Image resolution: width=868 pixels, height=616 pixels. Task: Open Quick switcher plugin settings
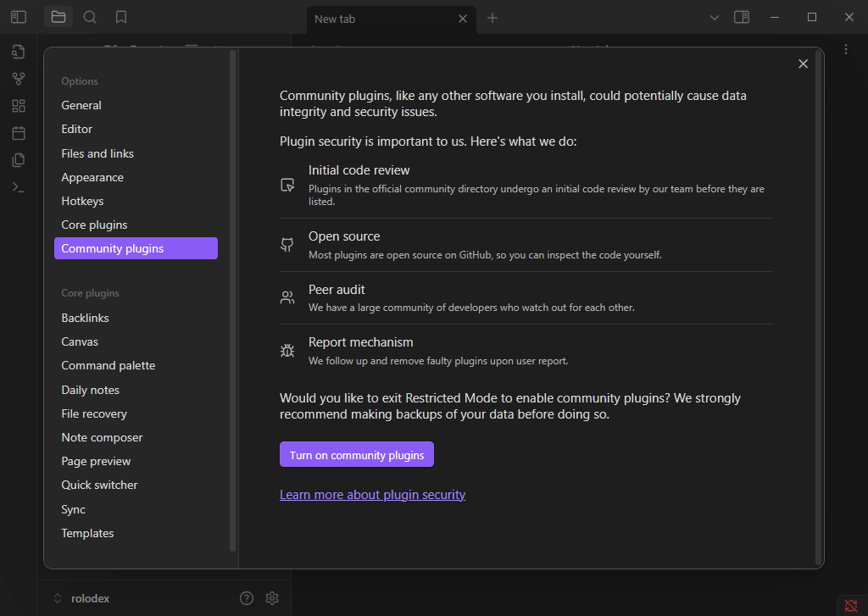(136, 485)
